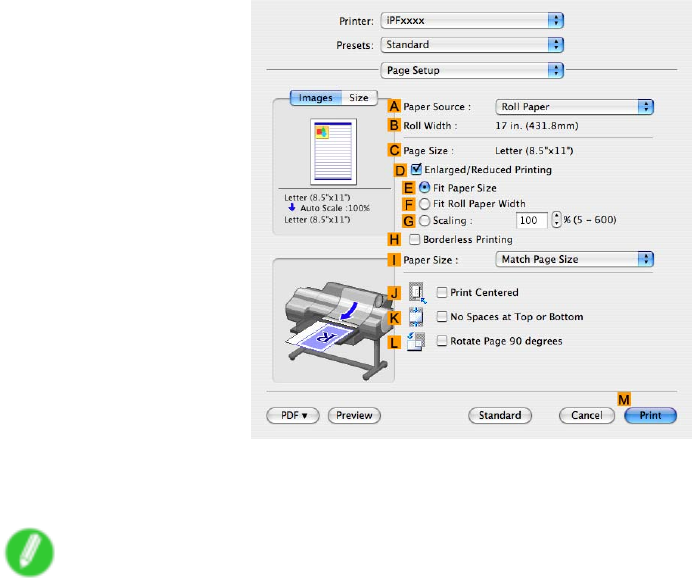Viewport: 692px width, 580px height.
Task: Uncheck Enlarged/Reduced Printing
Action: (416, 169)
